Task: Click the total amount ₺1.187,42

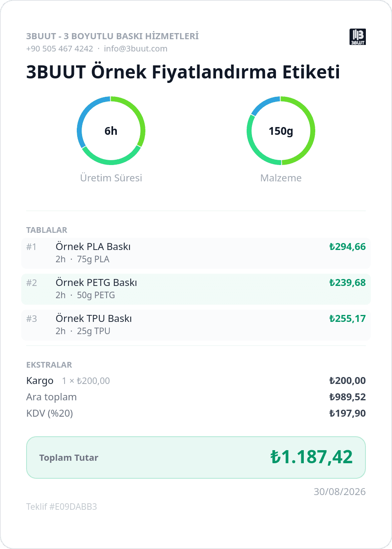Action: (312, 457)
